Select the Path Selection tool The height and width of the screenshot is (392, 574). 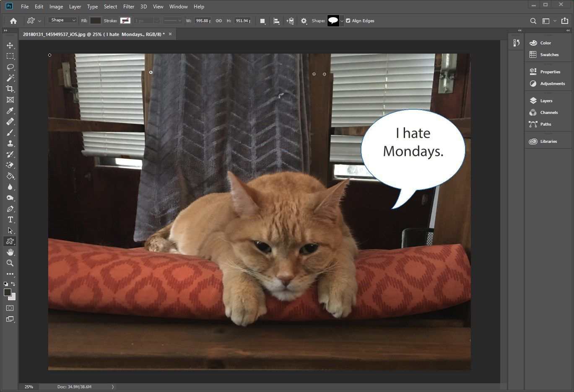tap(10, 230)
